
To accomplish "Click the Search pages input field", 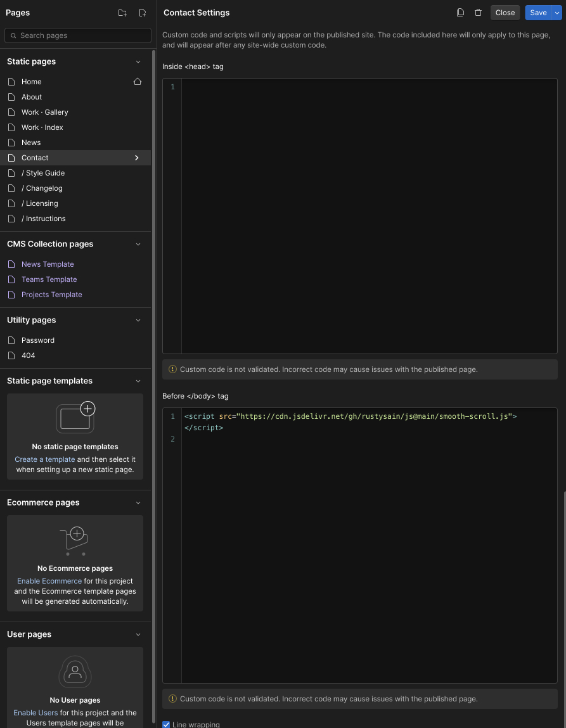I will click(x=78, y=35).
